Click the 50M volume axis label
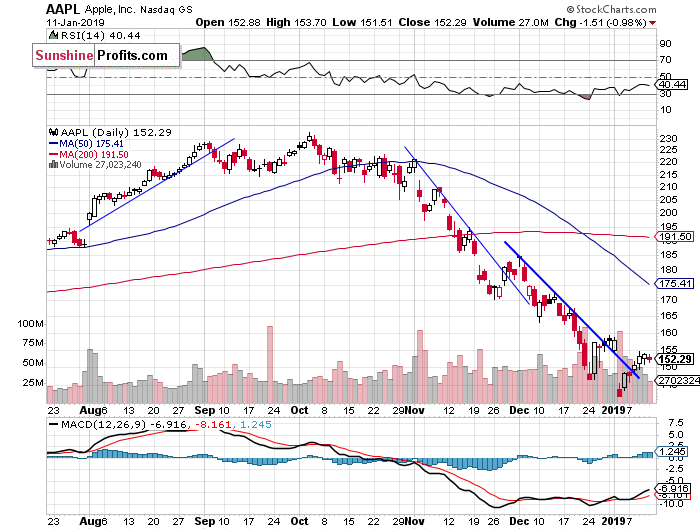Screen dimensions: 700x530 click(33, 363)
